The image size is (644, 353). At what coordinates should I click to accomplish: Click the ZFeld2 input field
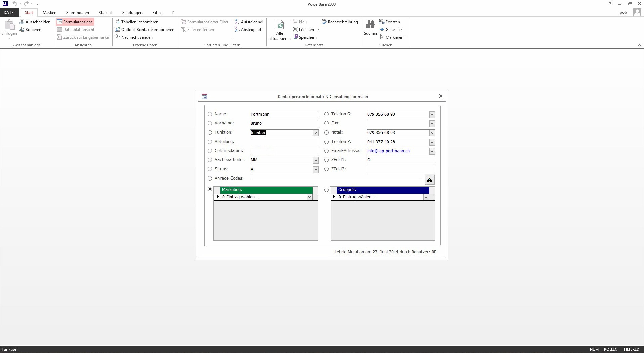[401, 170]
